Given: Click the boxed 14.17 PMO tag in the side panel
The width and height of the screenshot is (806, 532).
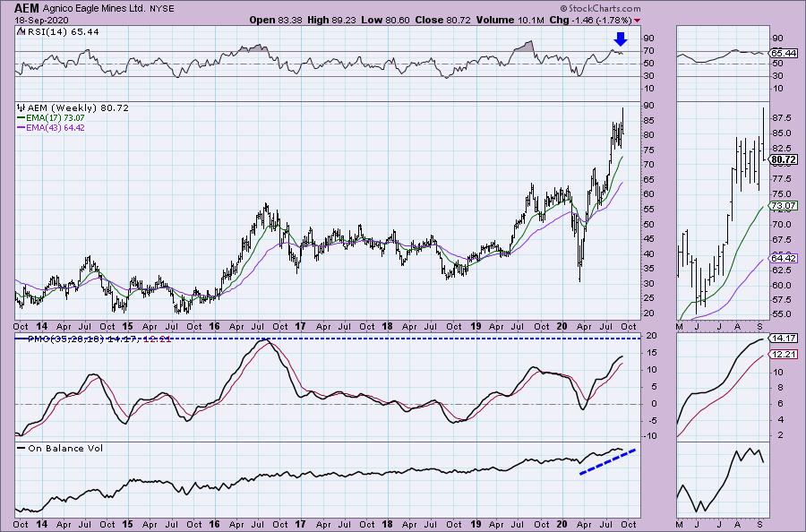Looking at the screenshot, I should pyautogui.click(x=784, y=339).
